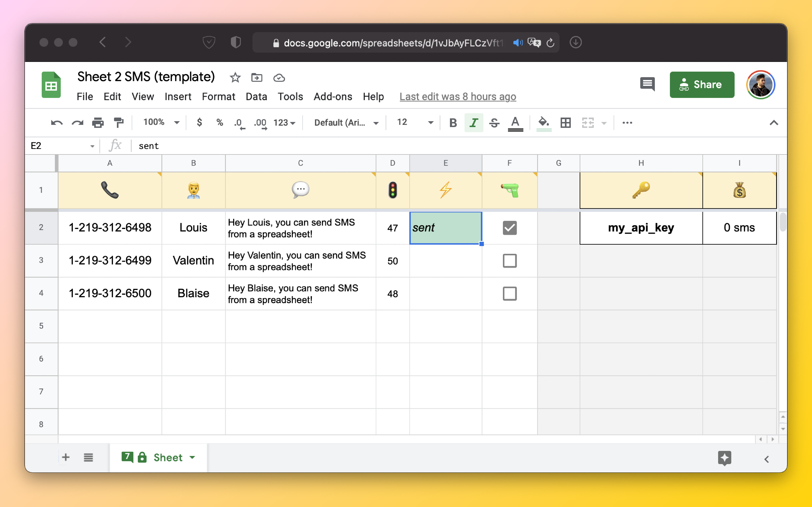Click the print icon
Screen dimensions: 812x507
[x=98, y=123]
